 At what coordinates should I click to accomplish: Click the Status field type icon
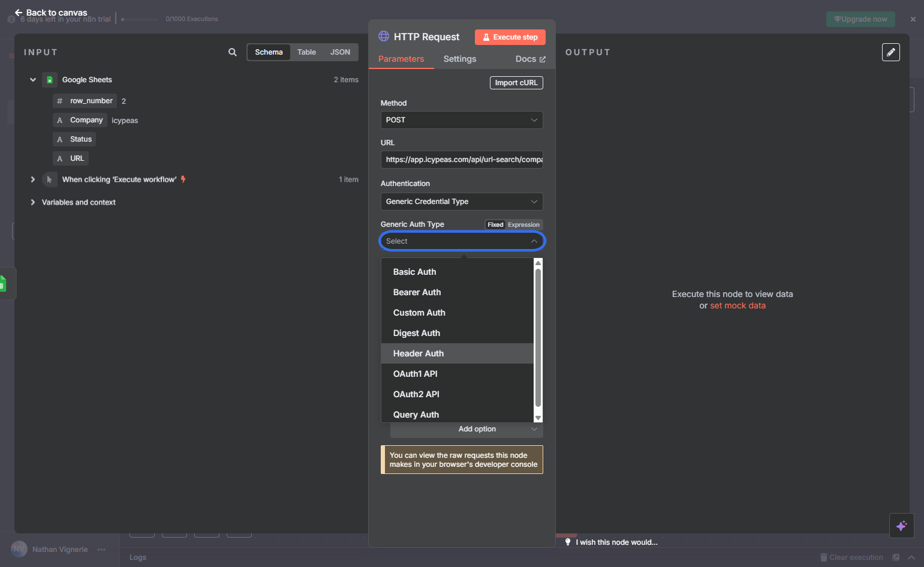click(59, 139)
